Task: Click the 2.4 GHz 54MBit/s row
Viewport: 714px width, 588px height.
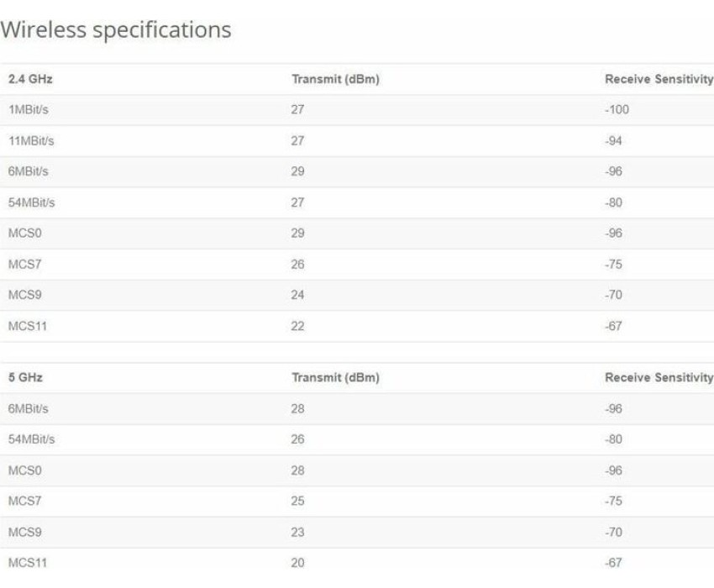Action: (357, 202)
